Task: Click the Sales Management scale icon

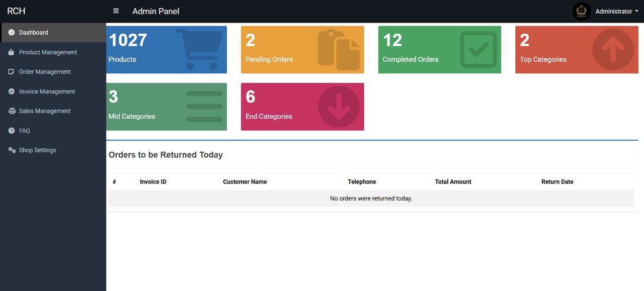Action: click(12, 111)
